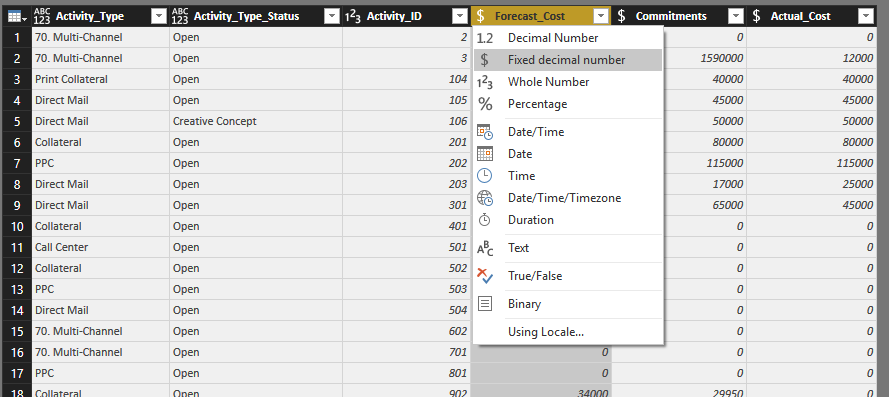This screenshot has width=889, height=397.
Task: Choose Decimal Number data type
Action: point(568,38)
